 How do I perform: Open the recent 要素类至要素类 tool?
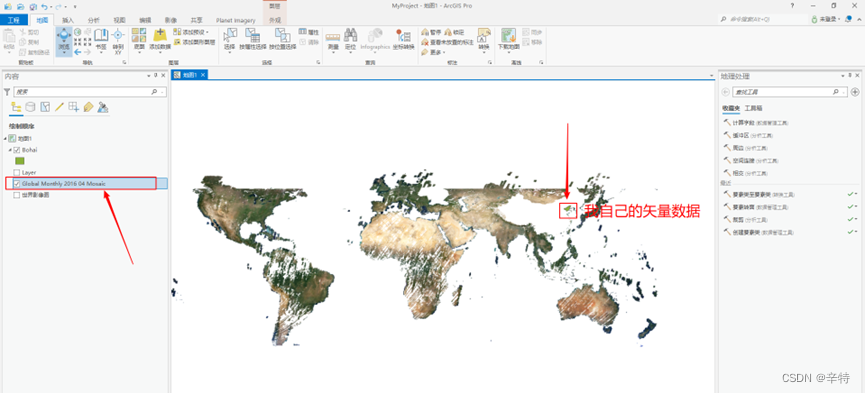pos(759,194)
